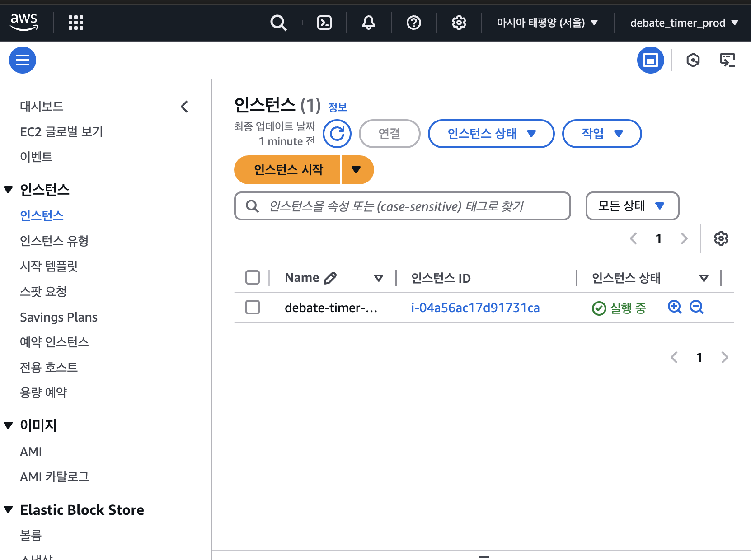Open AMI 카탈로그 sidebar item

point(55,477)
